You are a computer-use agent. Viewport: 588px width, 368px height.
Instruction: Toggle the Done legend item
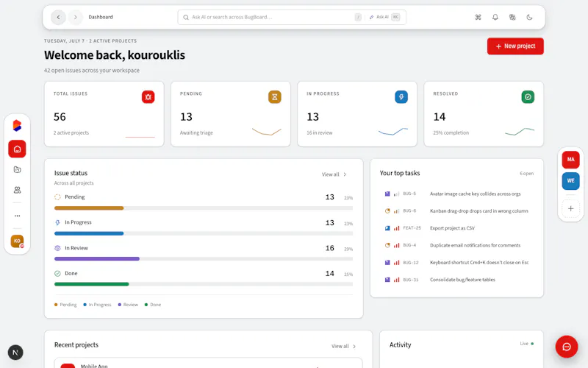153,305
